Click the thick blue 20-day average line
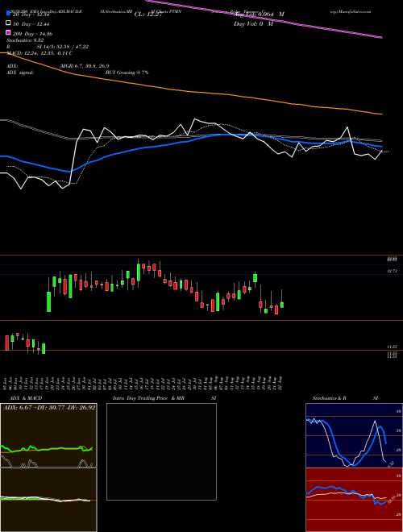This screenshot has width=403, height=532. pyautogui.click(x=190, y=139)
